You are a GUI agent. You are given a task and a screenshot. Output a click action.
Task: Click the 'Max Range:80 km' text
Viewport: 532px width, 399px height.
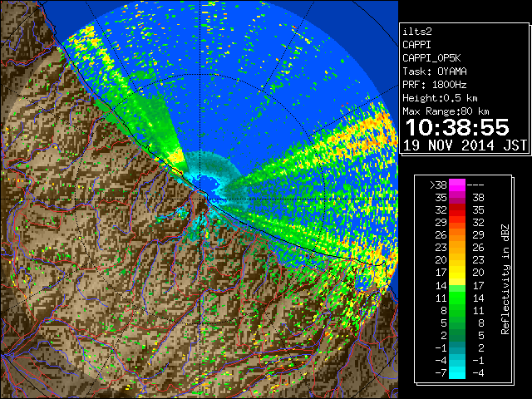(x=446, y=111)
